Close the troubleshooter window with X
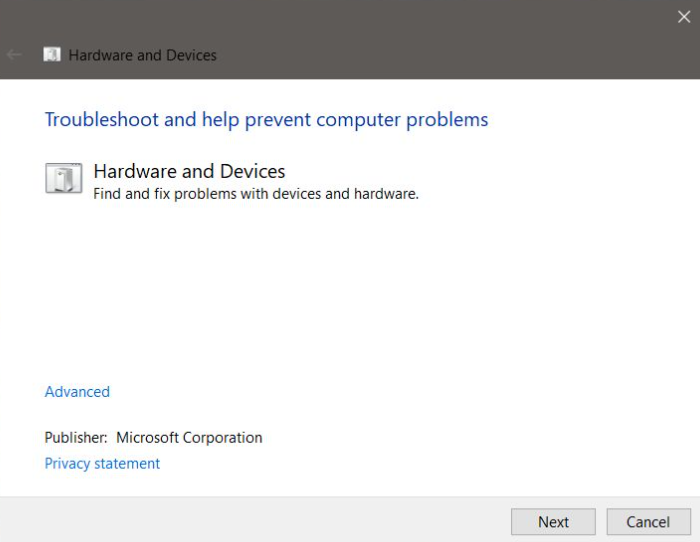The width and height of the screenshot is (700, 542). coord(683,16)
